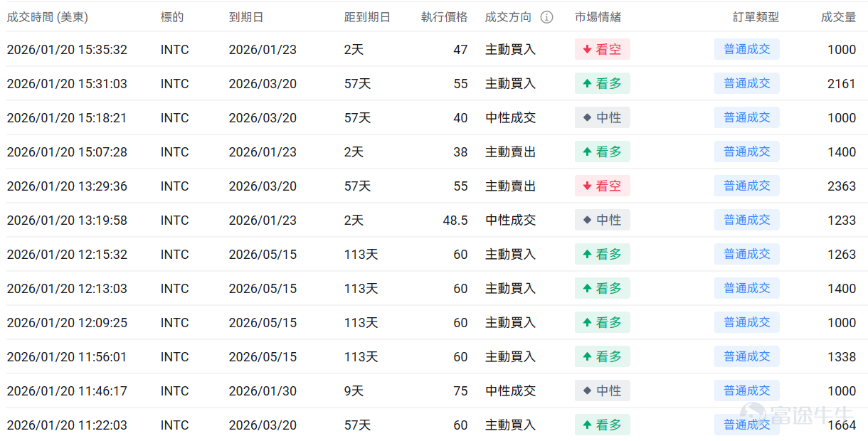Click volume value 1338
This screenshot has width=868, height=441.
pyautogui.click(x=842, y=357)
